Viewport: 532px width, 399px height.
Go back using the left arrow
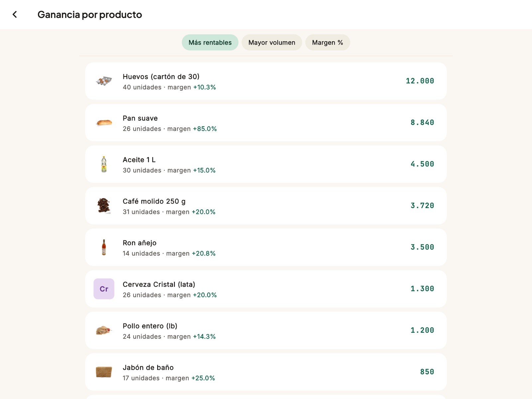[15, 14]
